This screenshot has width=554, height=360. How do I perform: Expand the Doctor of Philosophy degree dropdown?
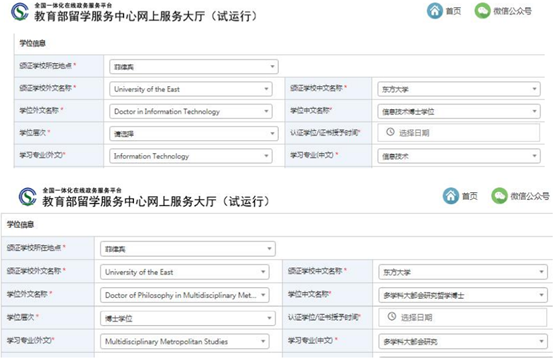click(185, 295)
